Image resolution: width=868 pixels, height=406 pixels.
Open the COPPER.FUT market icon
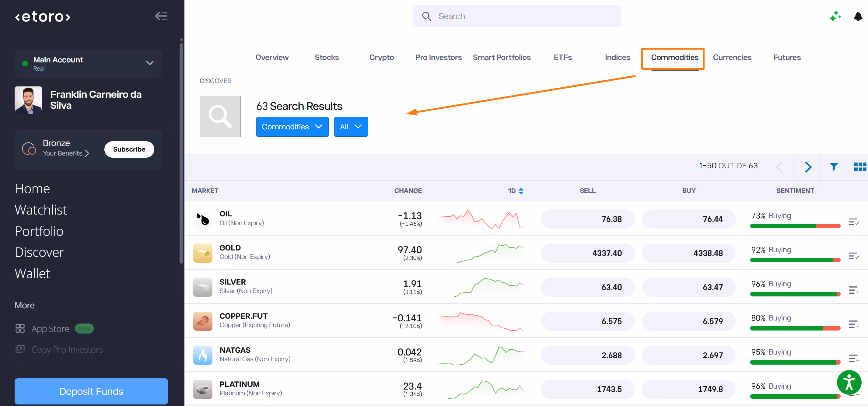pos(203,321)
